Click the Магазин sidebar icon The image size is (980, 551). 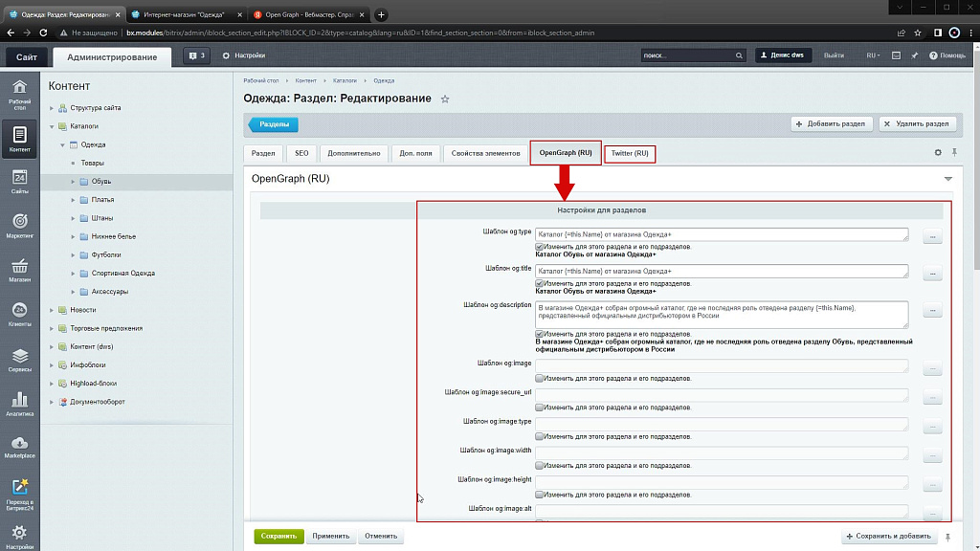pos(19,270)
